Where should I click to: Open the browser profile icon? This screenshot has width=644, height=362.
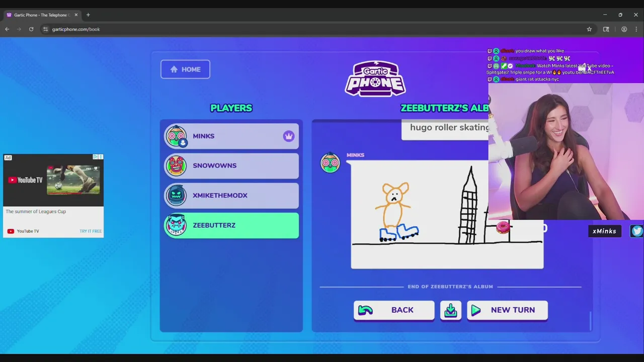click(624, 29)
